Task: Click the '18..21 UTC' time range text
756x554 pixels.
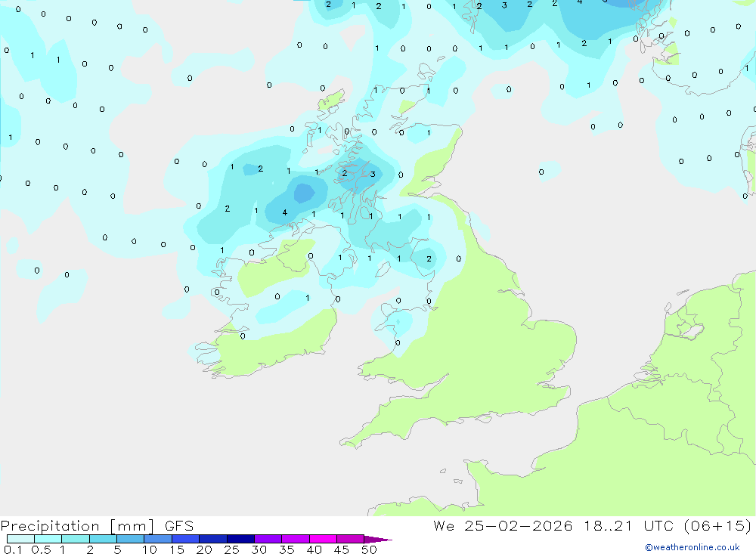Action: pos(628,525)
